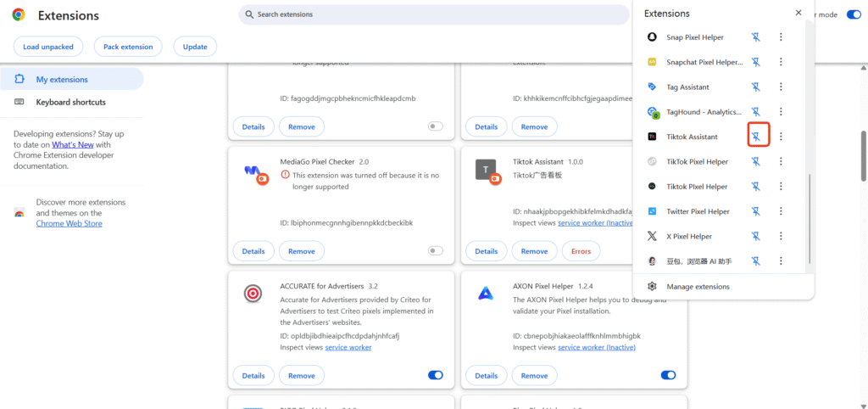868x409 pixels.
Task: Disable ACCURATE for Advertisers toggle
Action: click(x=436, y=375)
